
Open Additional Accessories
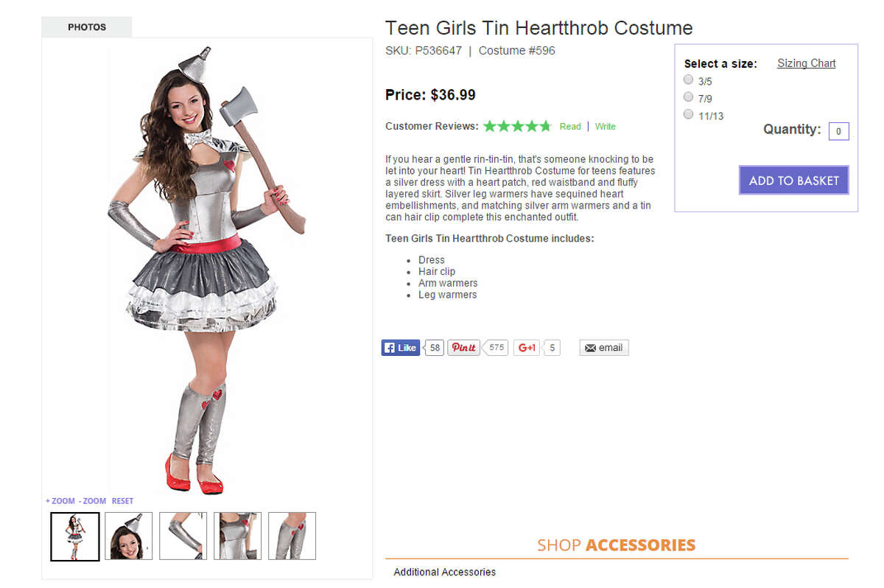click(444, 571)
